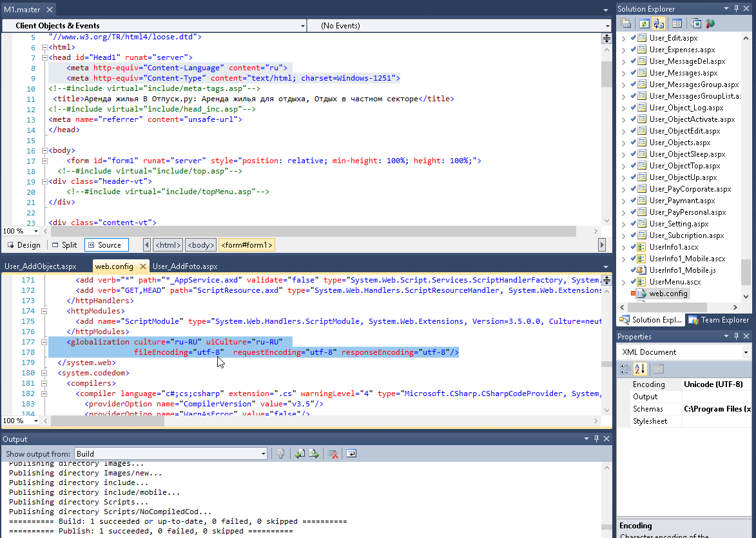This screenshot has height=538, width=756.
Task: Select User_ObjectEdit.aspx in Solution Explorer
Action: coord(684,131)
